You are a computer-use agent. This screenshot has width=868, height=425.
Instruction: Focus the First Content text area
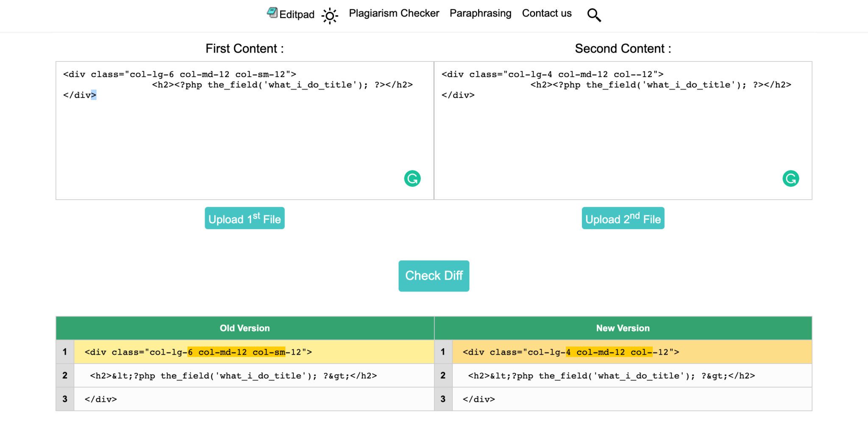tap(245, 131)
